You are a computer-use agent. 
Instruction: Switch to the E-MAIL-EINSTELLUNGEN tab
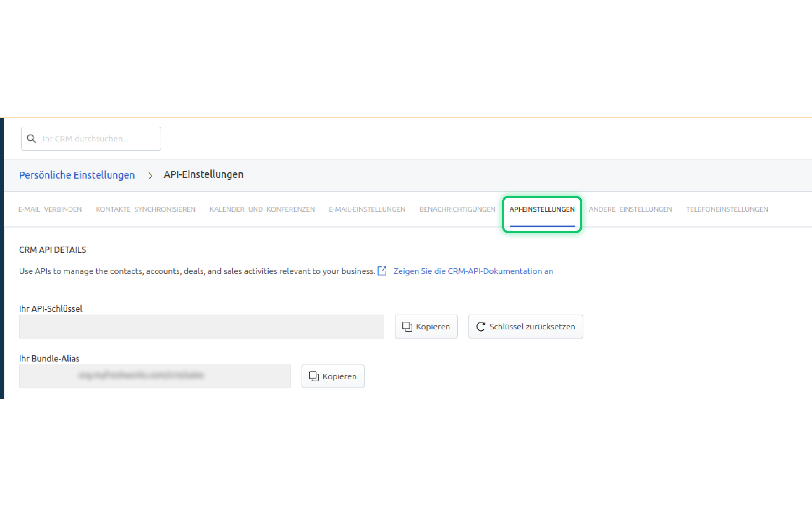(x=367, y=209)
